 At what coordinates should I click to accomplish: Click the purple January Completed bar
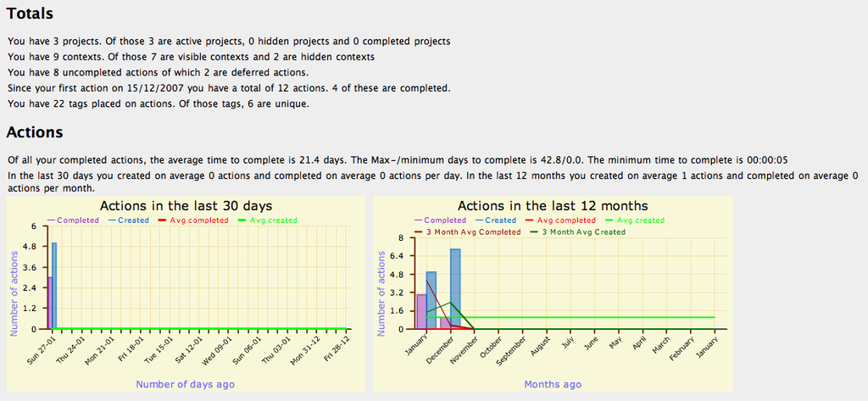(421, 312)
